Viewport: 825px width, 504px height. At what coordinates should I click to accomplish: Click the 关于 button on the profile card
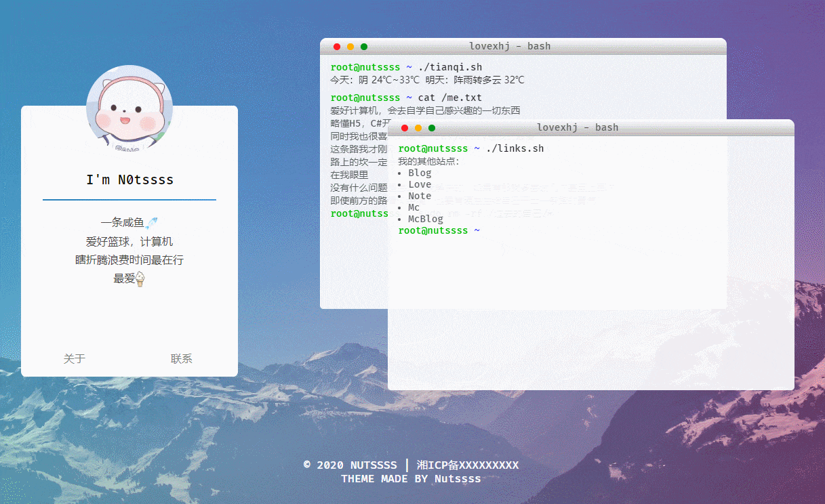coord(75,358)
